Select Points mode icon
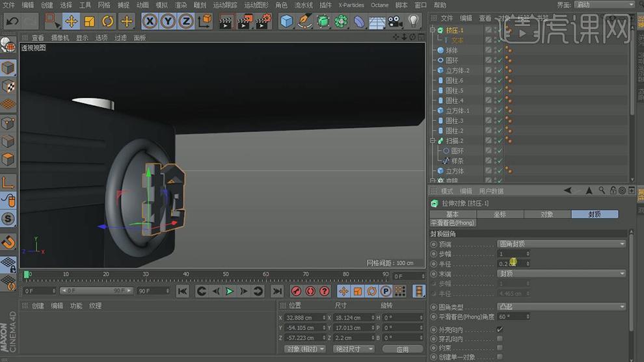Image resolution: width=644 pixels, height=362 pixels. pyautogui.click(x=8, y=123)
